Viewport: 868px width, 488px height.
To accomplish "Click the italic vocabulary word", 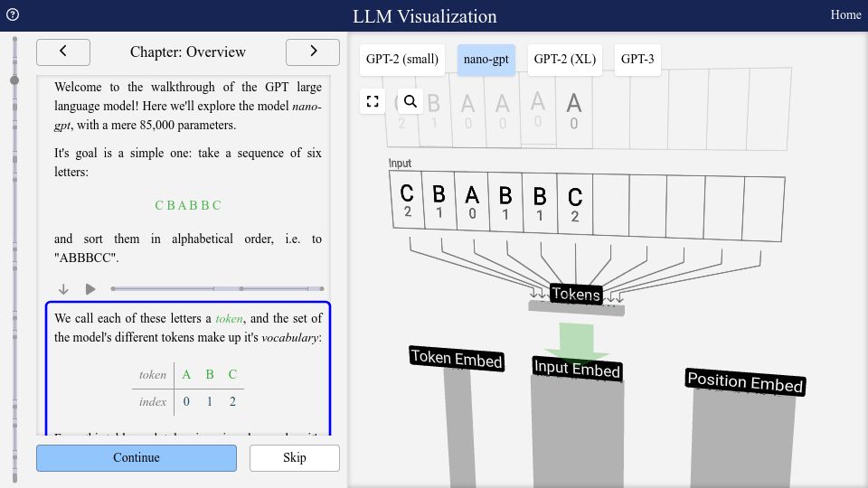I will point(290,337).
